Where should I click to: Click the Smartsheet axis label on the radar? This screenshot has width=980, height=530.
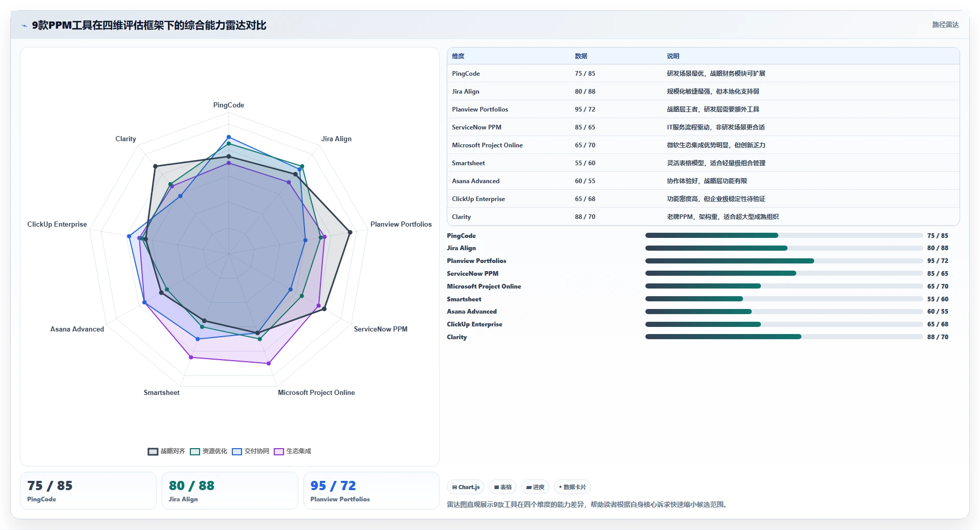[162, 393]
